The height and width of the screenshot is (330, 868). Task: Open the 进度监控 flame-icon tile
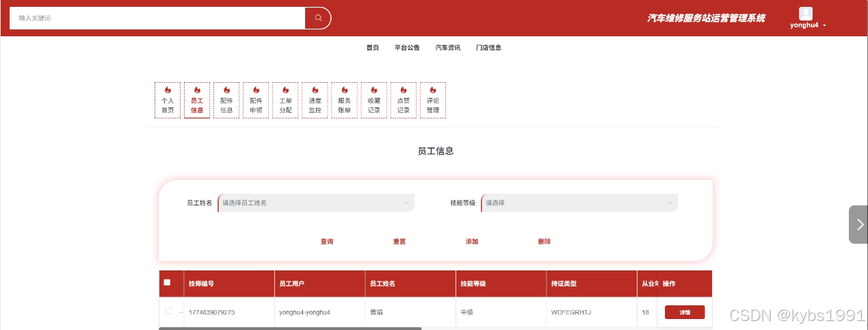[x=315, y=100]
